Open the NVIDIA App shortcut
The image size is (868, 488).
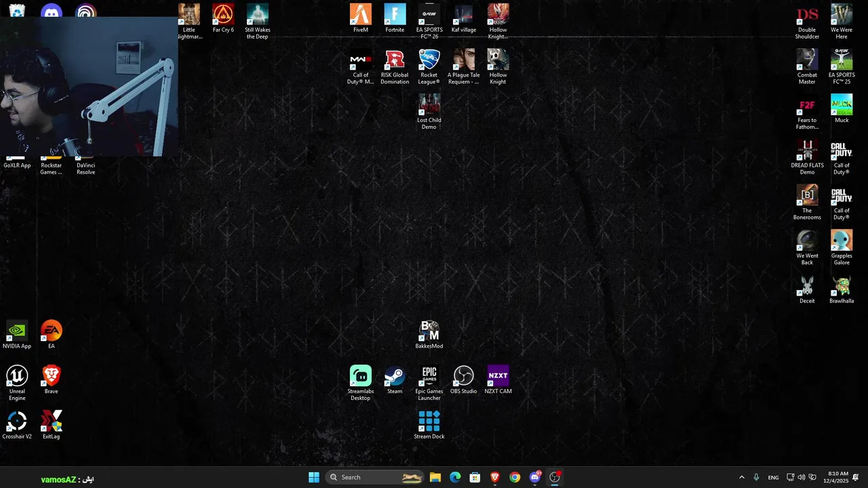[17, 335]
